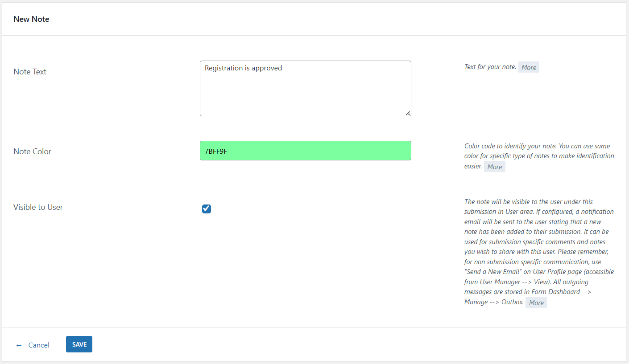Click the 'Text for your note.' hint
Viewport: 629px width, 364px height.
pos(490,67)
